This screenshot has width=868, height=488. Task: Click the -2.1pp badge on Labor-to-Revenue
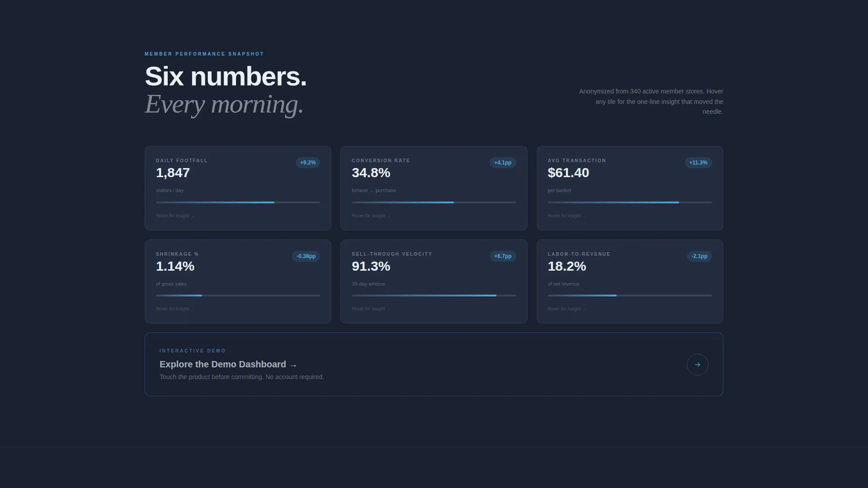click(x=699, y=256)
